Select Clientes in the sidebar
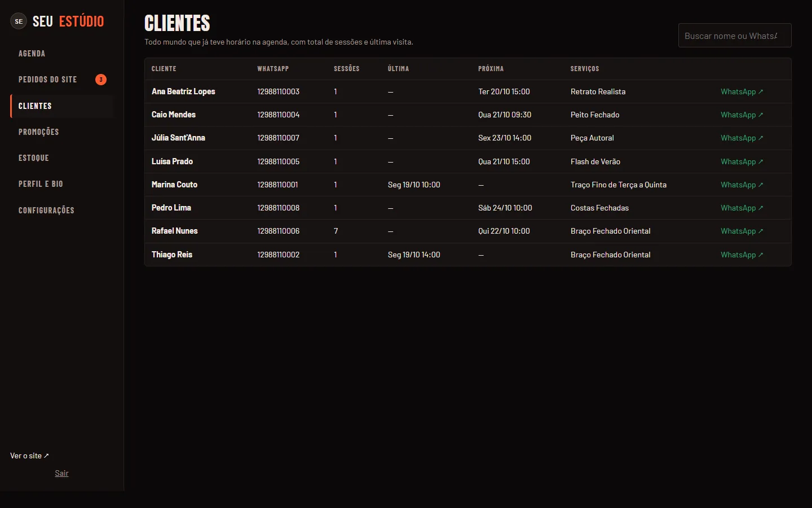This screenshot has width=812, height=508. coord(61,106)
